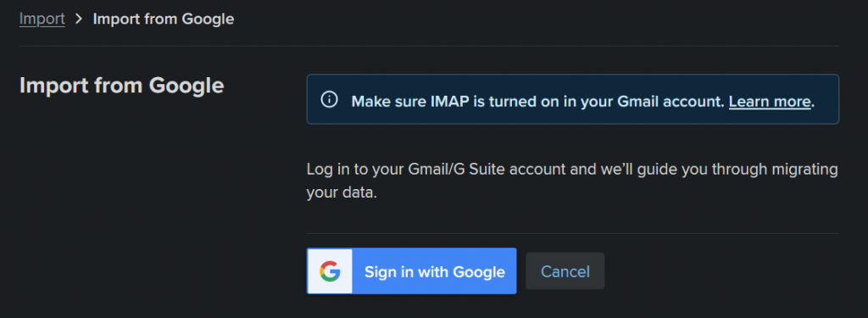The image size is (868, 318).
Task: Click the blue area right of 'Google' label
Action: (x=511, y=271)
